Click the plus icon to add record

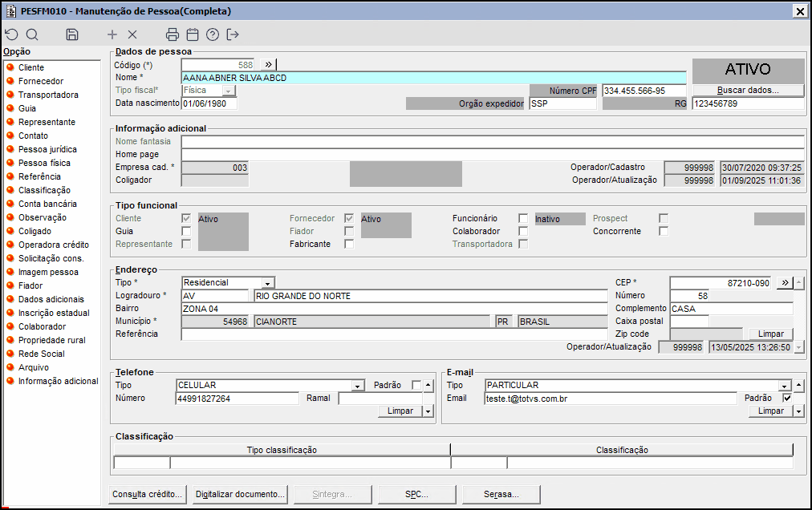click(x=112, y=34)
